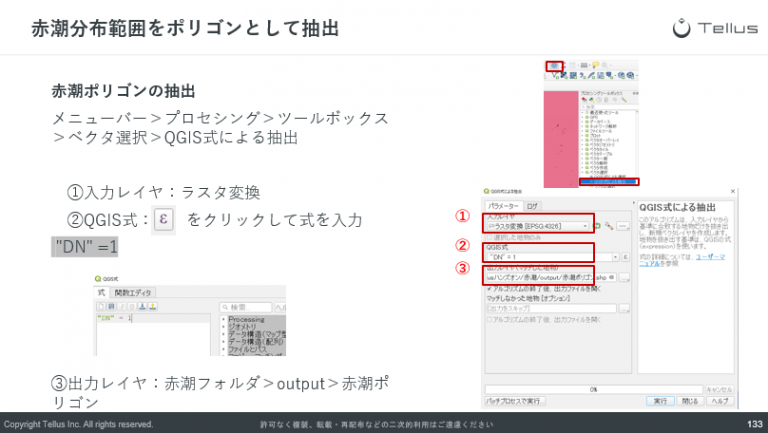Open the QGIS式 expression dropdown arrow
The width and height of the screenshot is (768, 433).
click(616, 257)
